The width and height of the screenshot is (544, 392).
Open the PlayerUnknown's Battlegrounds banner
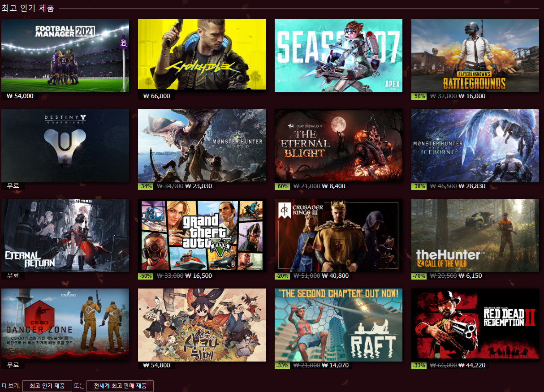point(475,56)
